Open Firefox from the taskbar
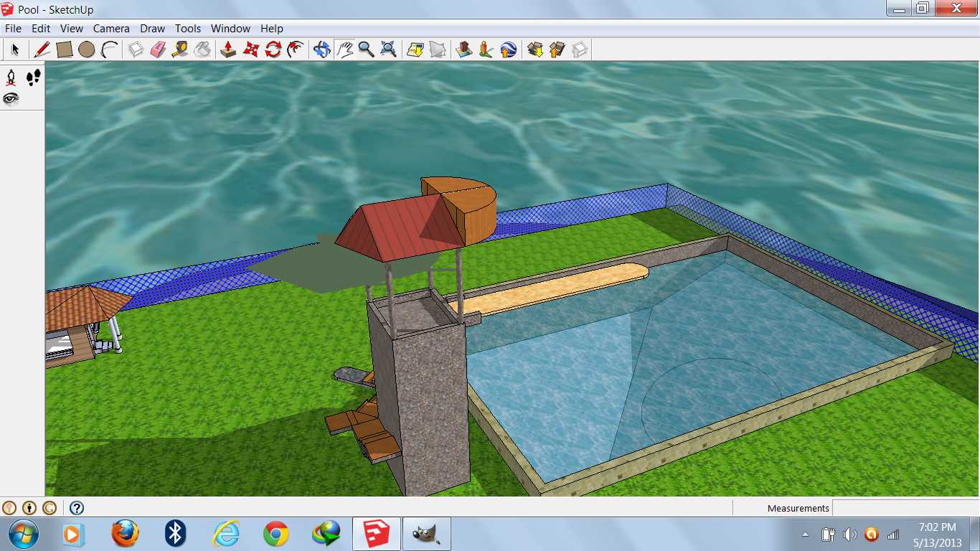Viewport: 980px width, 551px height. [125, 534]
